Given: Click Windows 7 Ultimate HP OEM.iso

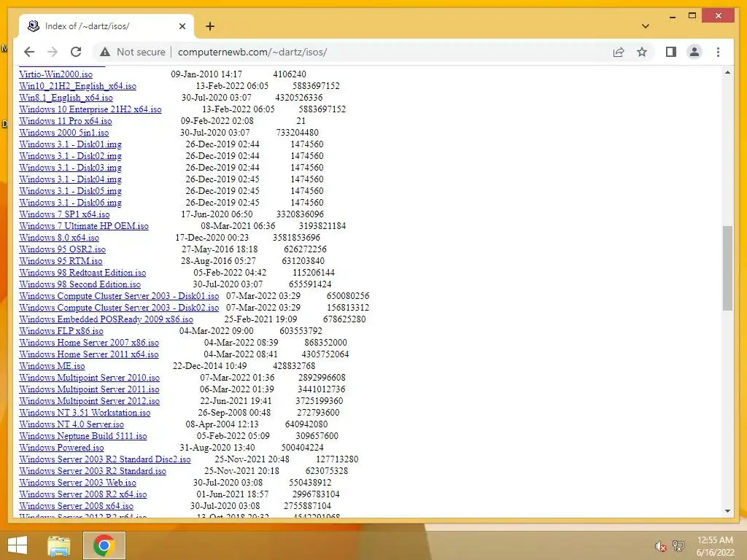Looking at the screenshot, I should point(84,226).
